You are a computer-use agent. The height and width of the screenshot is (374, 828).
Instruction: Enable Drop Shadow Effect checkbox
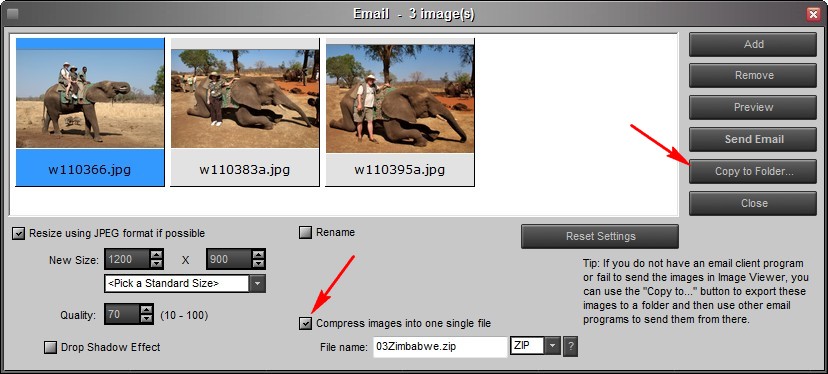[50, 347]
